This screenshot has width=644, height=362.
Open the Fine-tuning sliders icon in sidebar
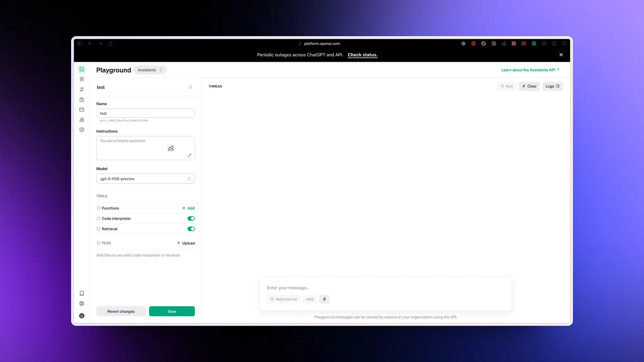[82, 89]
